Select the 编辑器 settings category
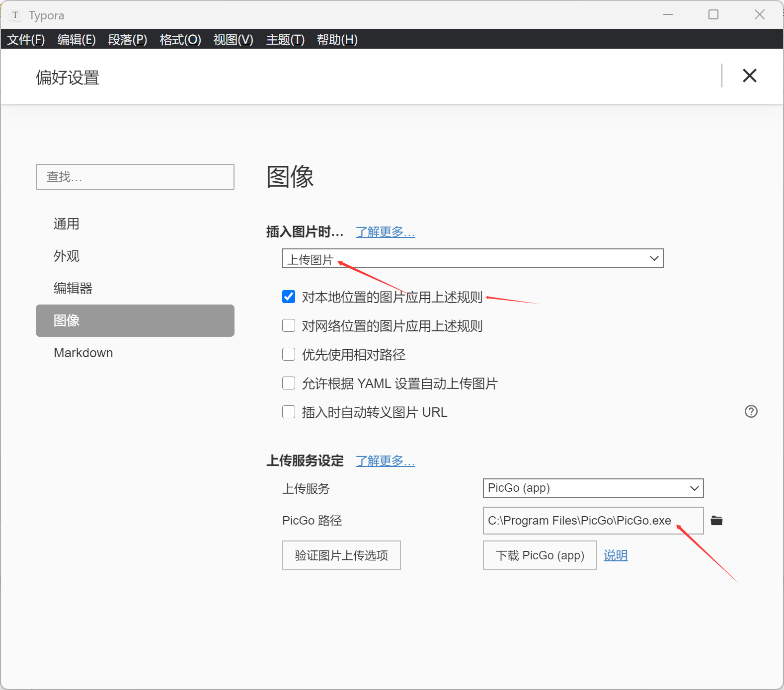Viewport: 784px width, 690px height. (135, 288)
